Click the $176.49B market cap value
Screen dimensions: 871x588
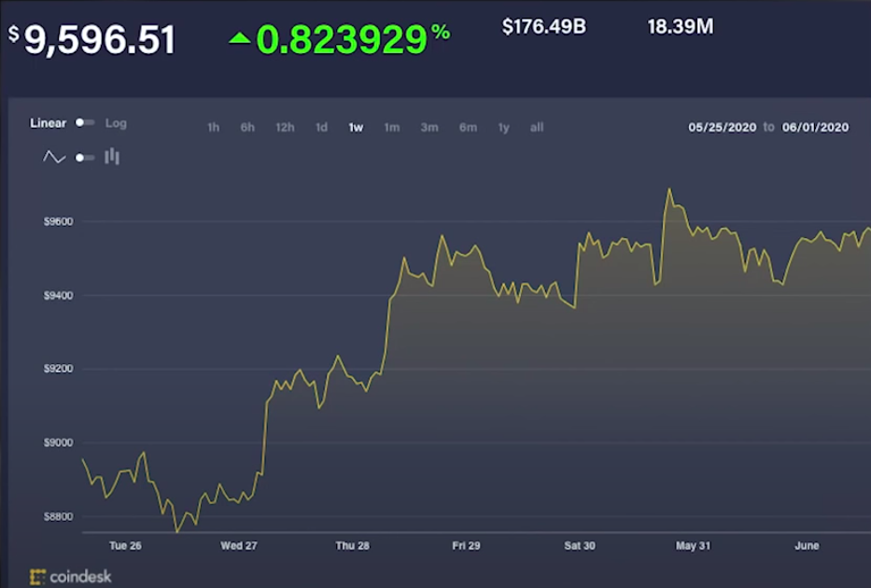544,27
